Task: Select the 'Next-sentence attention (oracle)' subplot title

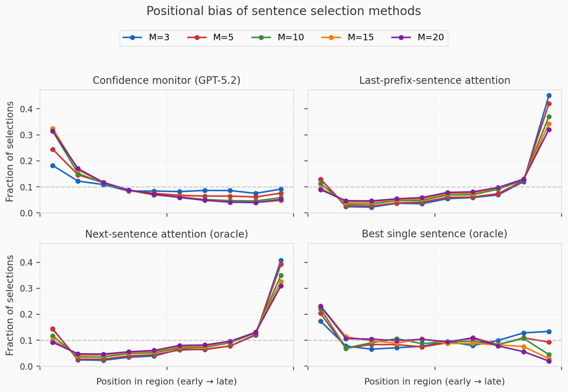Action: 167,234
